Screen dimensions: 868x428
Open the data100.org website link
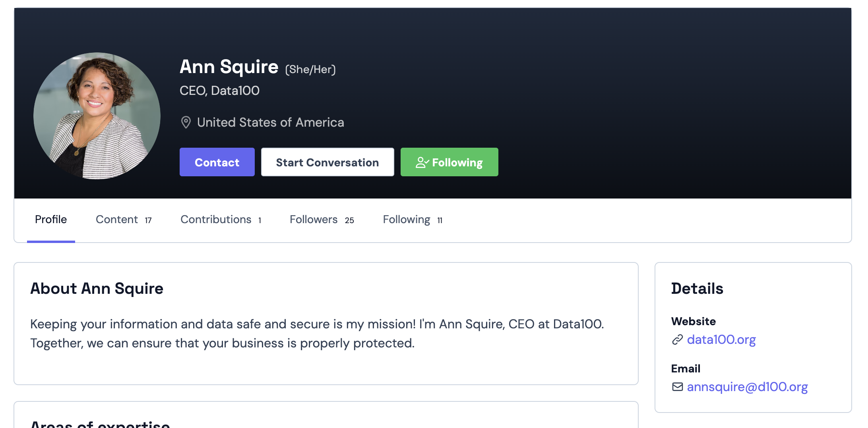click(721, 340)
